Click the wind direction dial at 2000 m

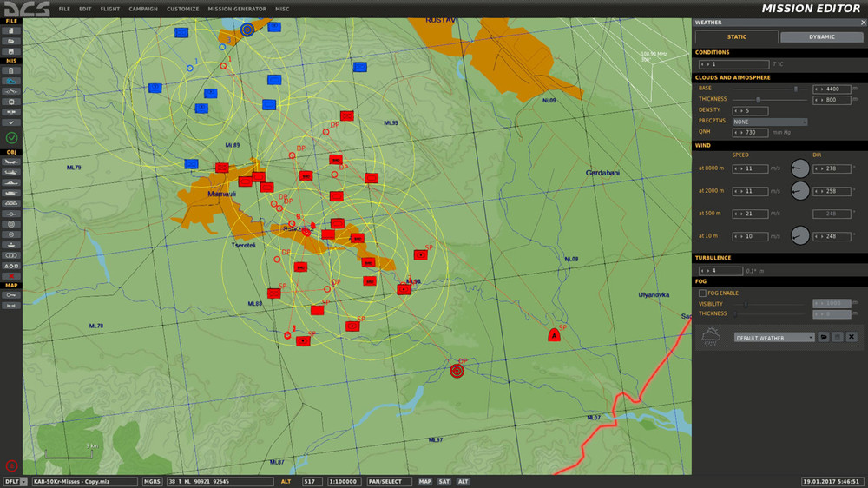(x=800, y=190)
